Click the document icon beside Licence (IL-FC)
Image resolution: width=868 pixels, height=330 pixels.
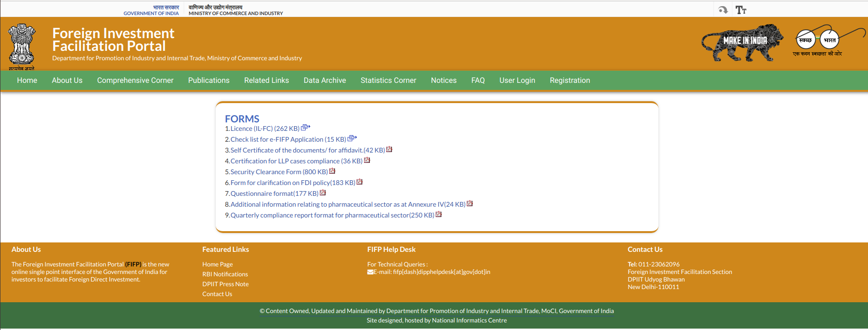(x=306, y=128)
